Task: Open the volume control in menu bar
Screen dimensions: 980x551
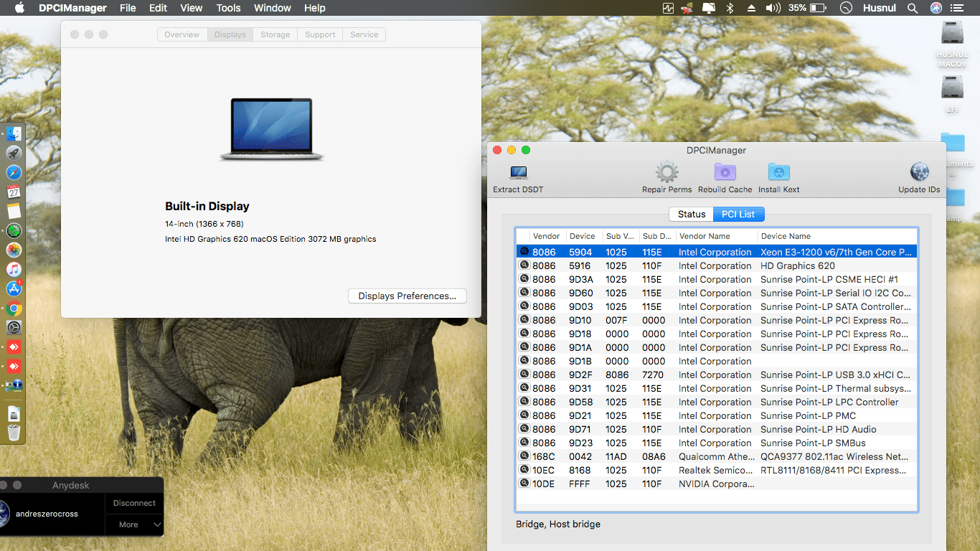Action: (773, 8)
